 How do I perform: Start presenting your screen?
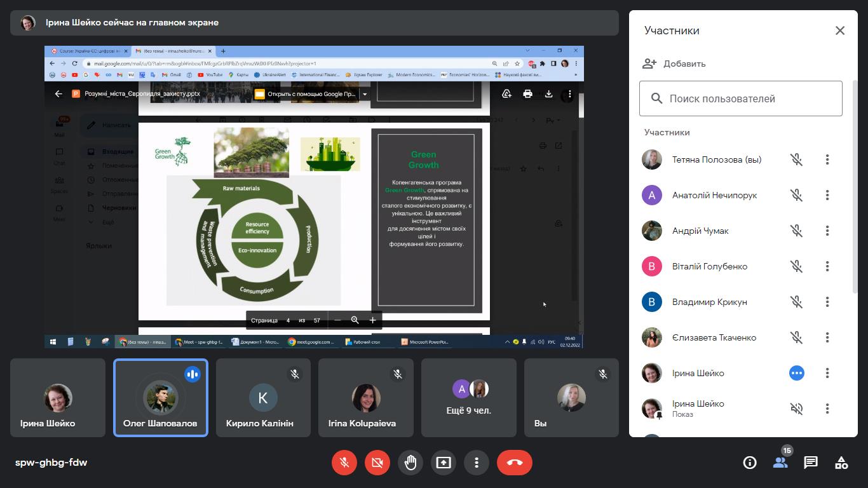coord(444,463)
